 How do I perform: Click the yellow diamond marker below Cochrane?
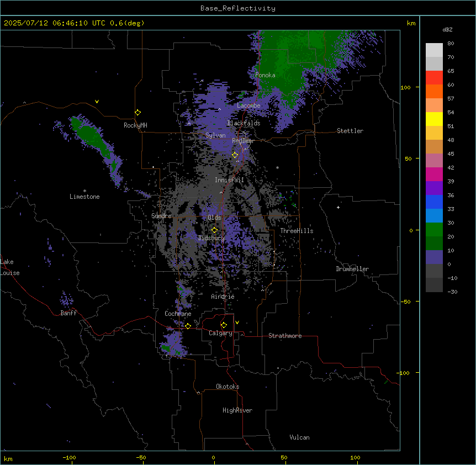coord(188,326)
